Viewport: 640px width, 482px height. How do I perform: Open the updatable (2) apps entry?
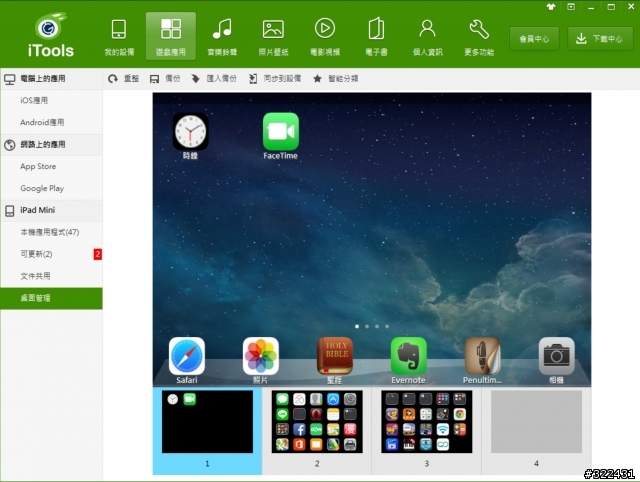pos(51,254)
